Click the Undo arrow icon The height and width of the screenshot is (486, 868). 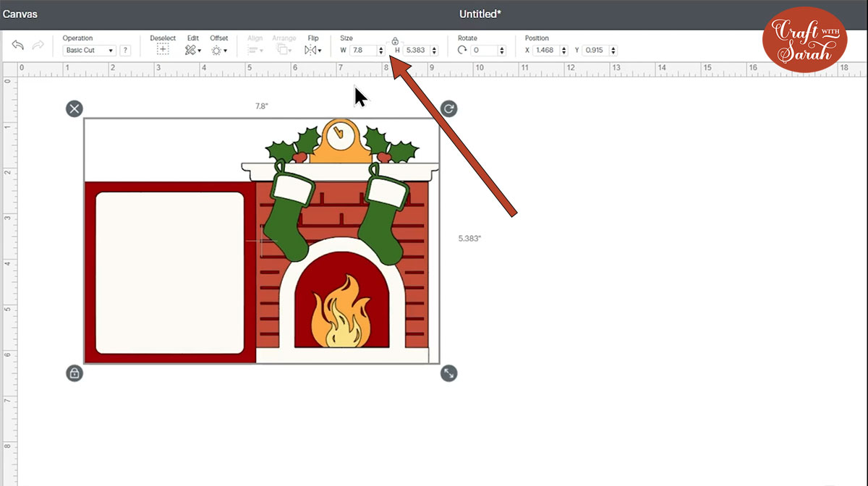tap(18, 45)
